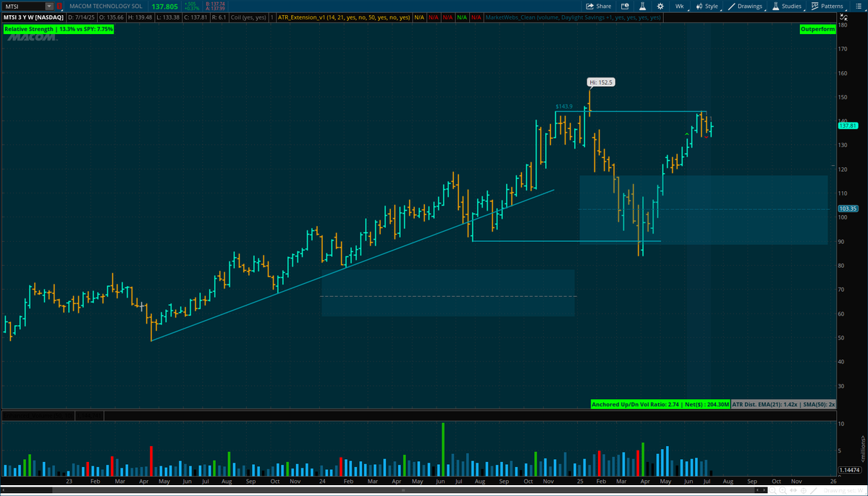Viewport: 868px width, 496px height.
Task: Click the Anchored Up/Dn Vol Ratio label
Action: click(x=660, y=405)
